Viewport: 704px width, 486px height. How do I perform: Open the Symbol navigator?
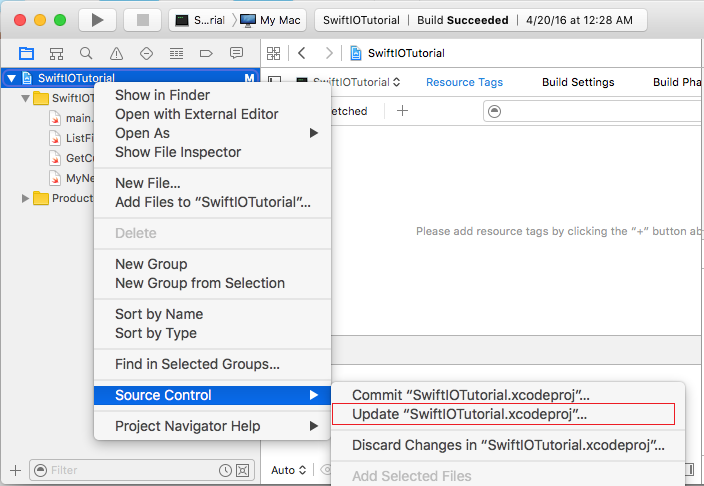click(x=56, y=53)
